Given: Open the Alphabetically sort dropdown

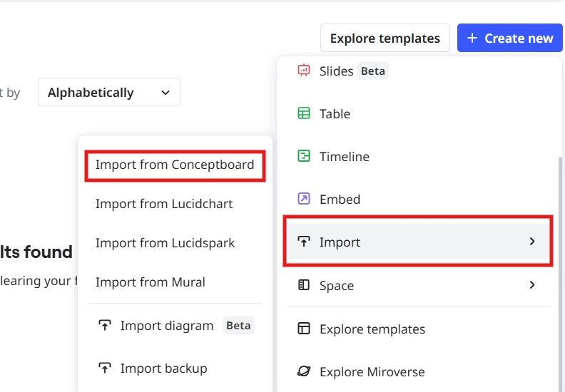Looking at the screenshot, I should [109, 92].
